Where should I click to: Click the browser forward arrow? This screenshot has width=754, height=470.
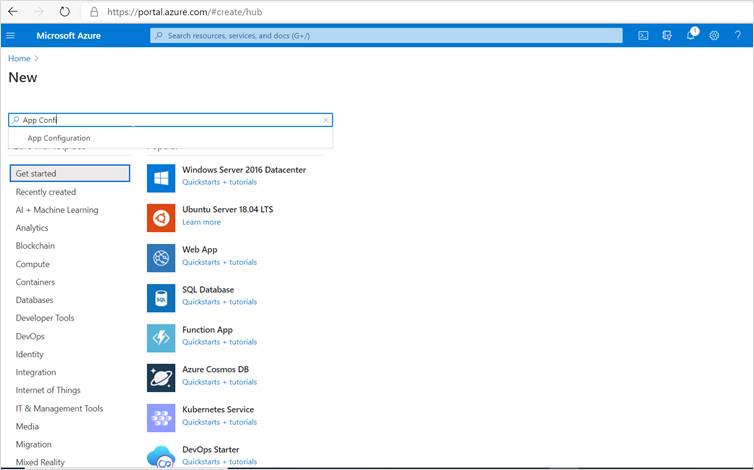coord(39,12)
